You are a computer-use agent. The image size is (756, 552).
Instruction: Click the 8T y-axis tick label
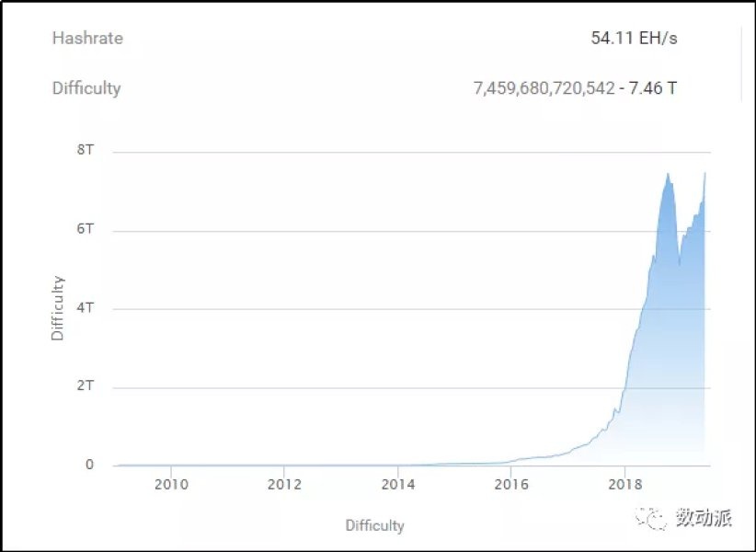click(85, 151)
